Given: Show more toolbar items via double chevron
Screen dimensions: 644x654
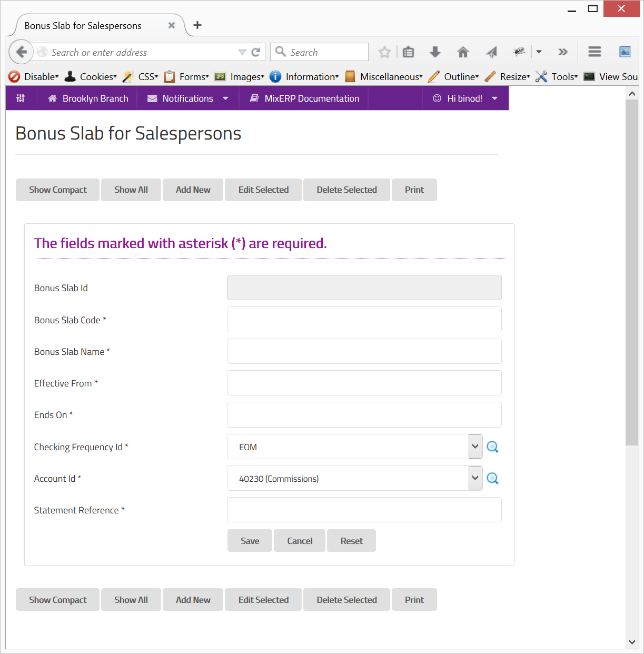Looking at the screenshot, I should pyautogui.click(x=563, y=52).
